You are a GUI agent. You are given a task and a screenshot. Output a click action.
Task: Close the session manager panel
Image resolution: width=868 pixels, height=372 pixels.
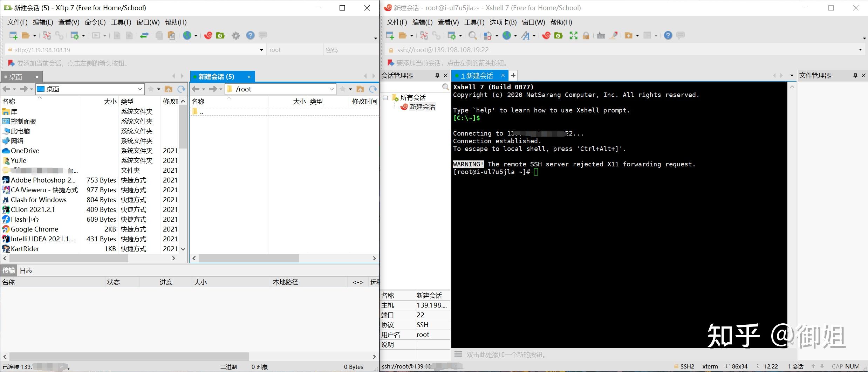coord(445,75)
